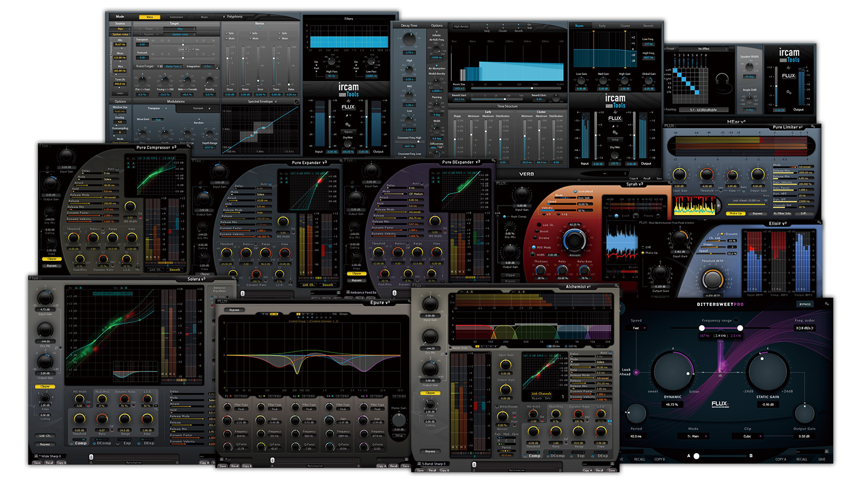Click the BitterSweet Pro A/B morph slider
Image resolution: width=868 pixels, height=488 pixels.
pos(719,456)
